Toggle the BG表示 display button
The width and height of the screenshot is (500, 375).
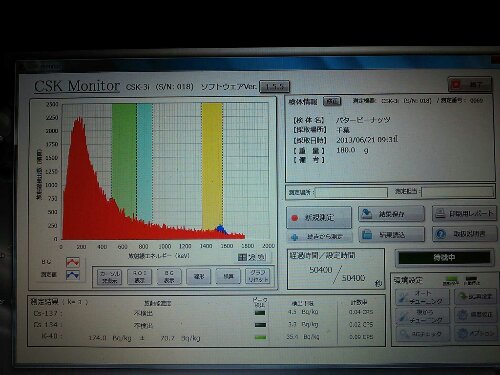click(169, 277)
